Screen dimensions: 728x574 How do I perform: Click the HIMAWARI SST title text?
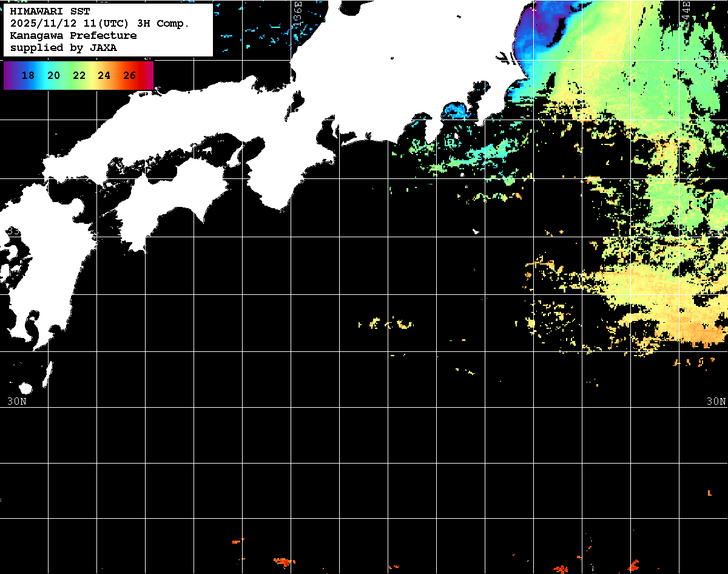tap(50, 11)
